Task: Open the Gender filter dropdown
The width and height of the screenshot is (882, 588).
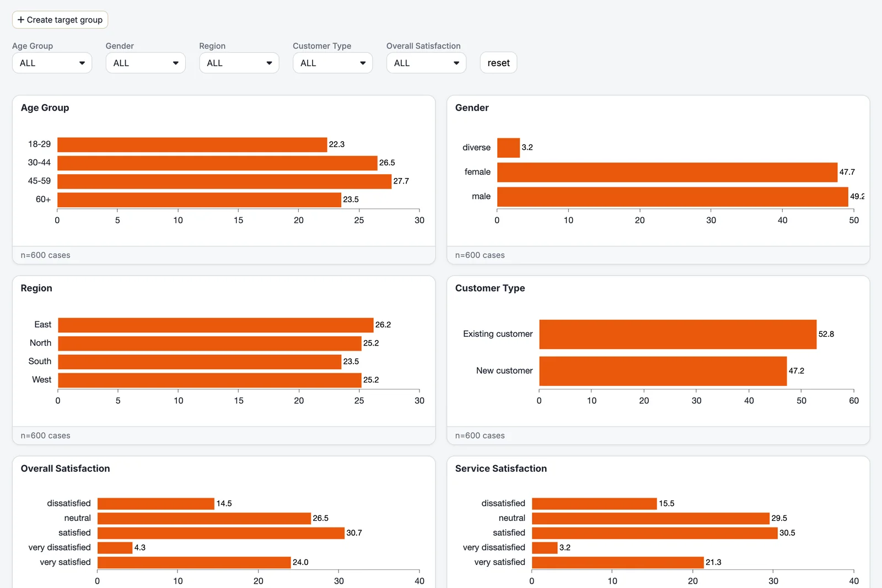Action: coord(146,63)
